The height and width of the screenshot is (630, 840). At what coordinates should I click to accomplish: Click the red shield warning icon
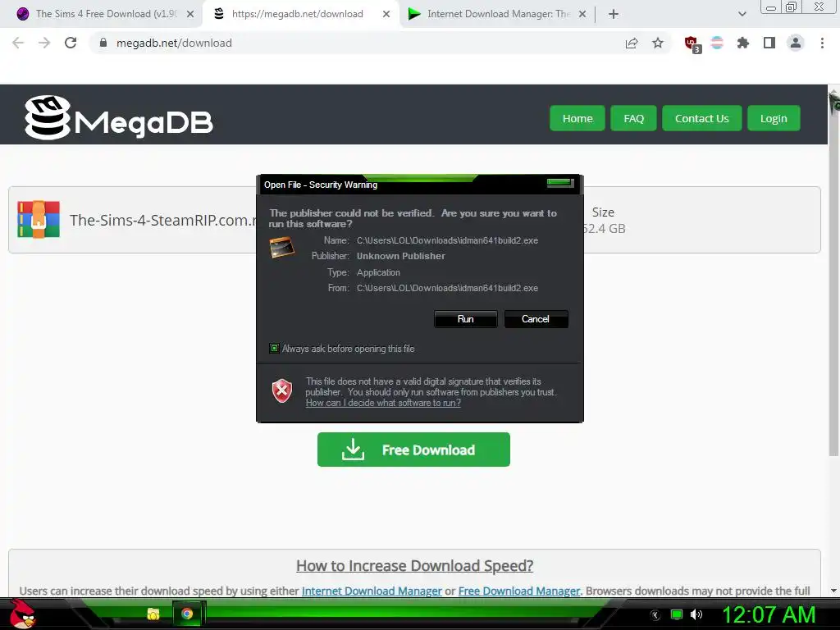[x=282, y=390]
